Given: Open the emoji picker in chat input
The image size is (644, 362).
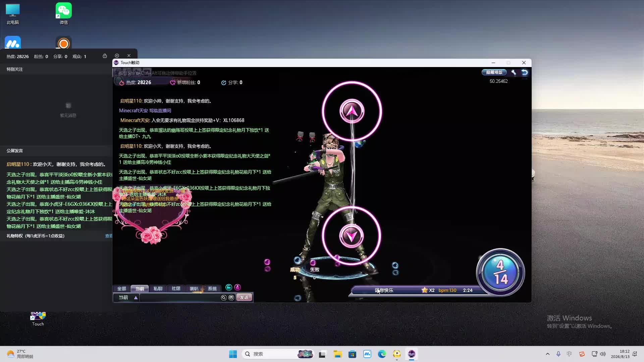Looking at the screenshot, I should pos(231,298).
